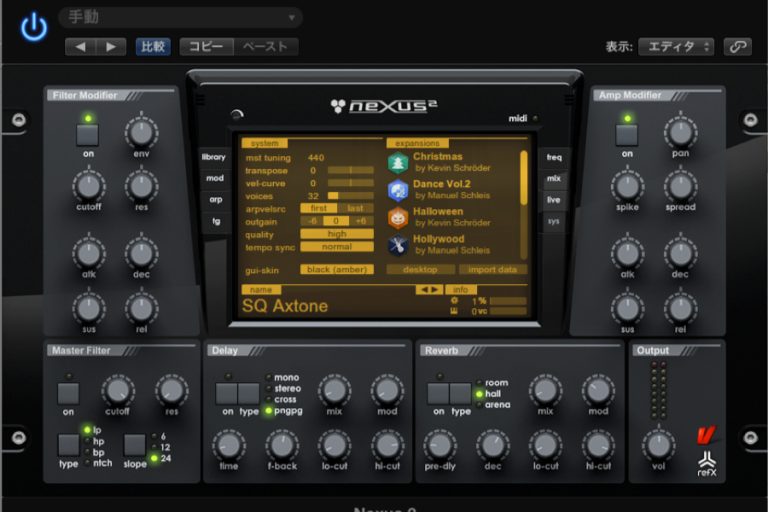Toggle the Master Filter on button

(68, 393)
